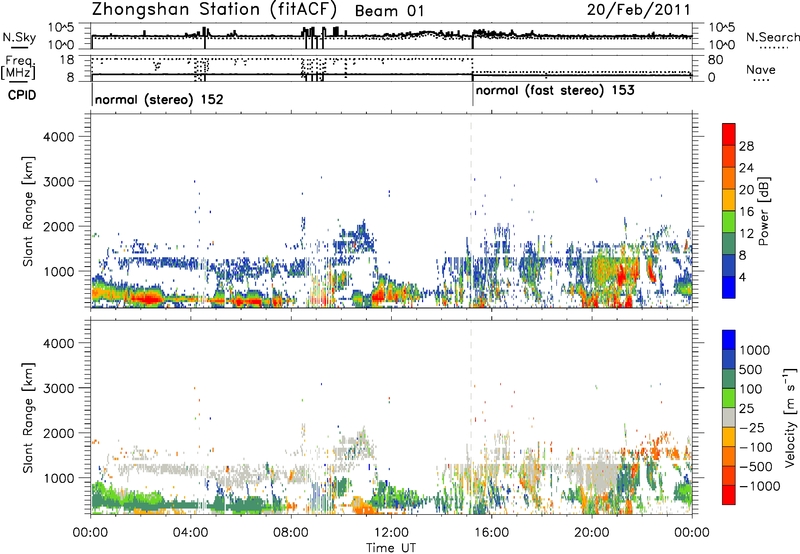Click the right '10^0' noise axis label
The height and width of the screenshot is (554, 800).
[721, 44]
